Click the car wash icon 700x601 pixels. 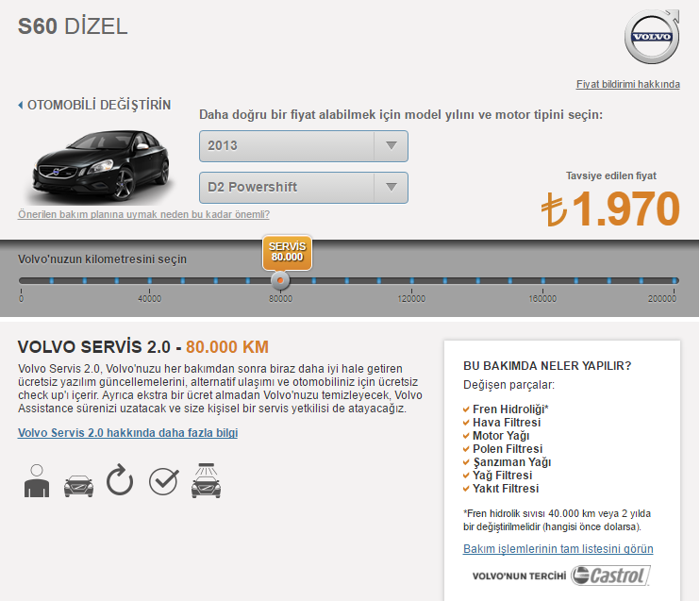[206, 480]
